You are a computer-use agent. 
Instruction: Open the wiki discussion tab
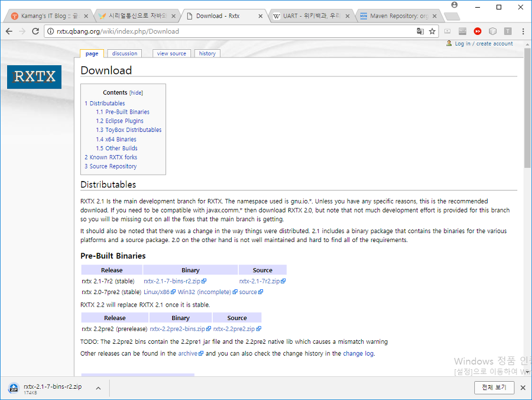125,54
